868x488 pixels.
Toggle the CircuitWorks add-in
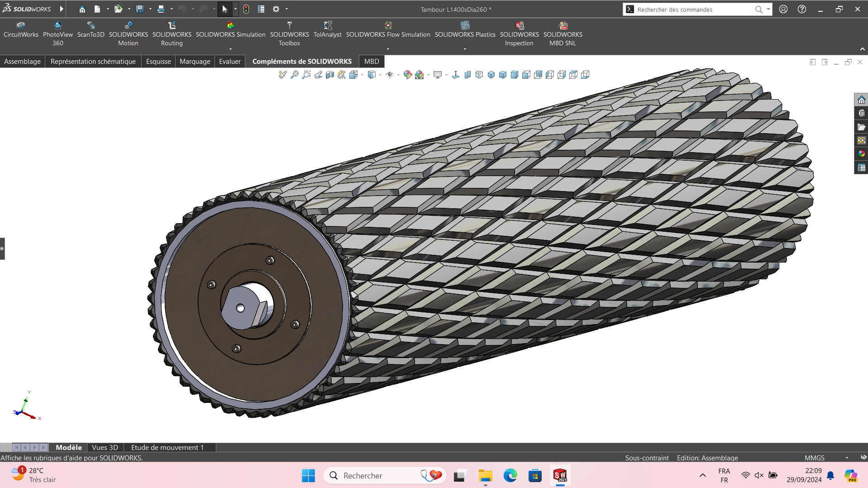(x=21, y=30)
